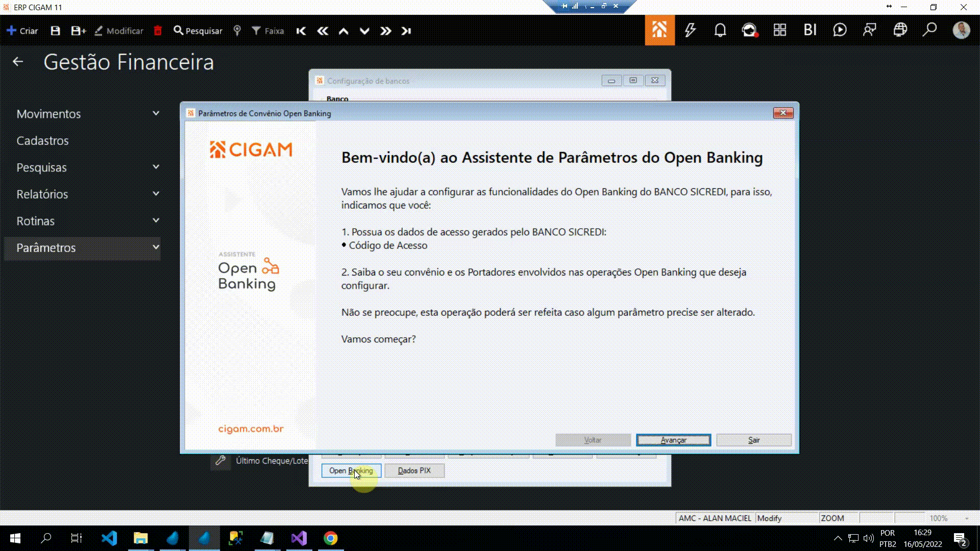Open Google Chrome from Windows taskbar
Screen dimensions: 980x551
click(x=330, y=538)
